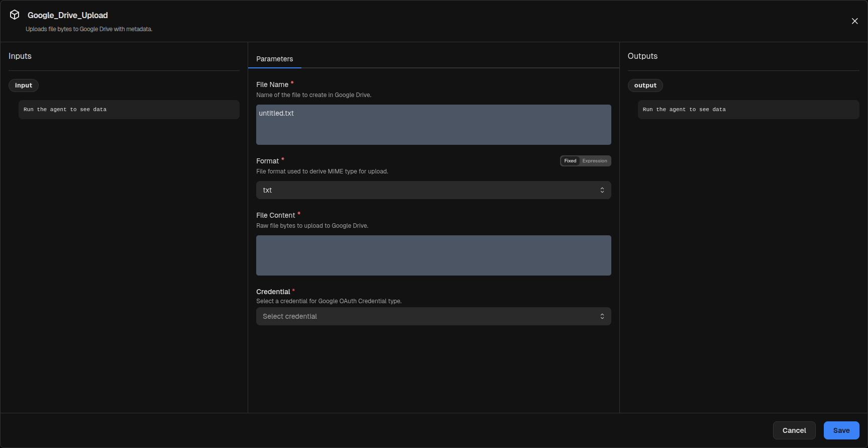868x448 pixels.
Task: Click 'Select a credential for Google OAuth' description
Action: [x=329, y=301]
